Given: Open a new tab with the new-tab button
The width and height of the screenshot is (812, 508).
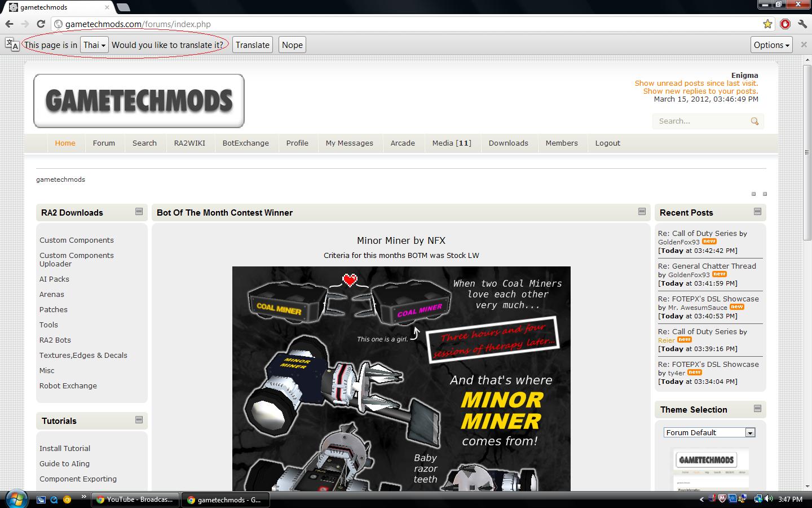Looking at the screenshot, I should click(x=123, y=7).
